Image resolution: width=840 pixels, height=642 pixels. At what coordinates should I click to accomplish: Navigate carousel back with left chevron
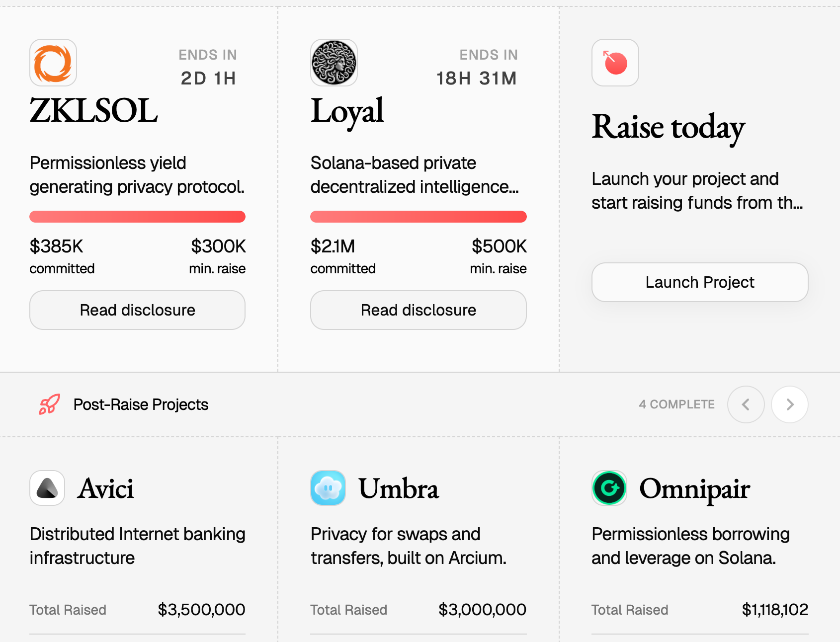(746, 404)
